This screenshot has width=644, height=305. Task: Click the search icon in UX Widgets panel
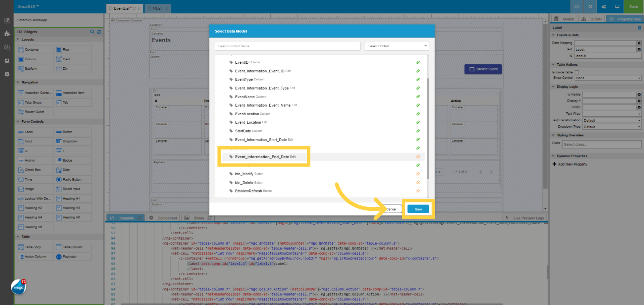[x=92, y=32]
